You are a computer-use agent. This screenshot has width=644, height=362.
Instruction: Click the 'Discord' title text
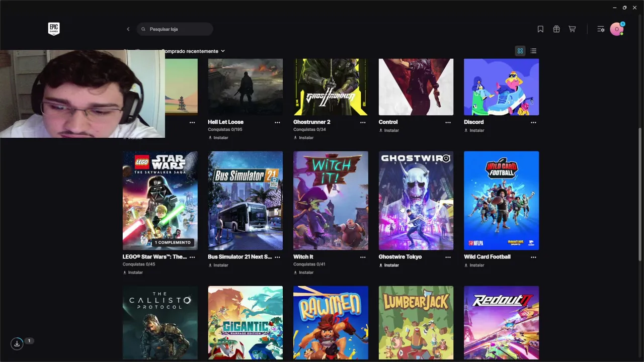click(474, 122)
